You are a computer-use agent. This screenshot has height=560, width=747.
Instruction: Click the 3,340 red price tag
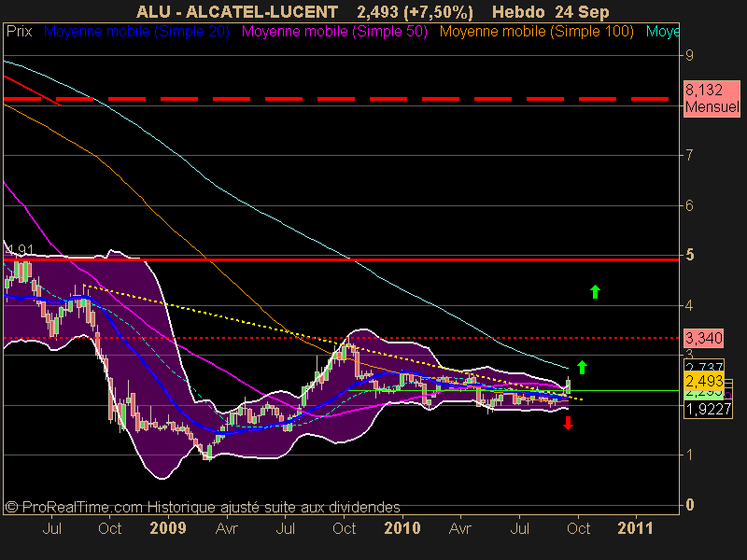704,338
